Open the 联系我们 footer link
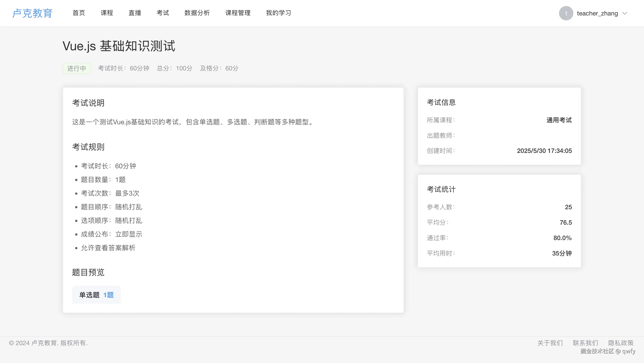 (585, 343)
